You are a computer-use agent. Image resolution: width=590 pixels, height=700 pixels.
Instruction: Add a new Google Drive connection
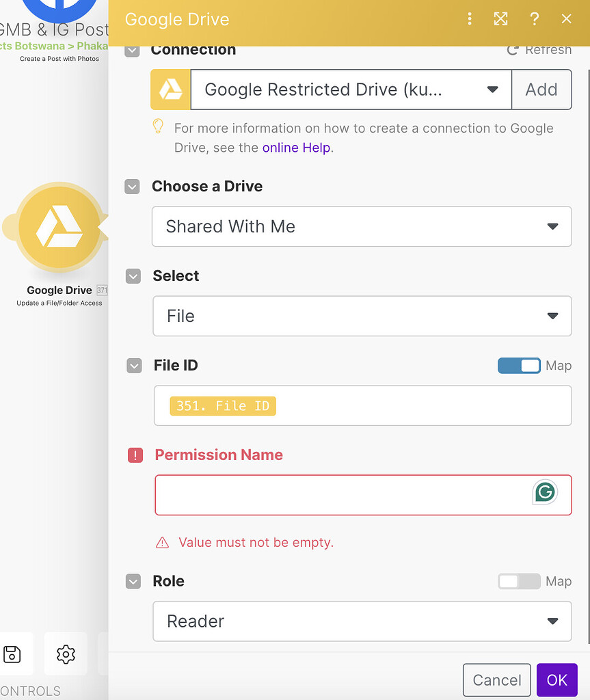click(541, 89)
